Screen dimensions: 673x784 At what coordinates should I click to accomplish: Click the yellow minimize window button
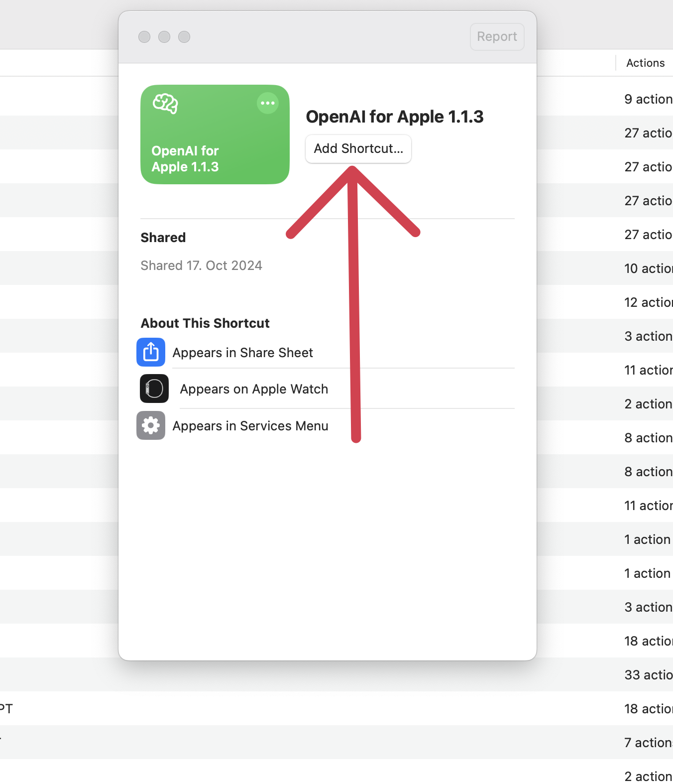point(164,37)
